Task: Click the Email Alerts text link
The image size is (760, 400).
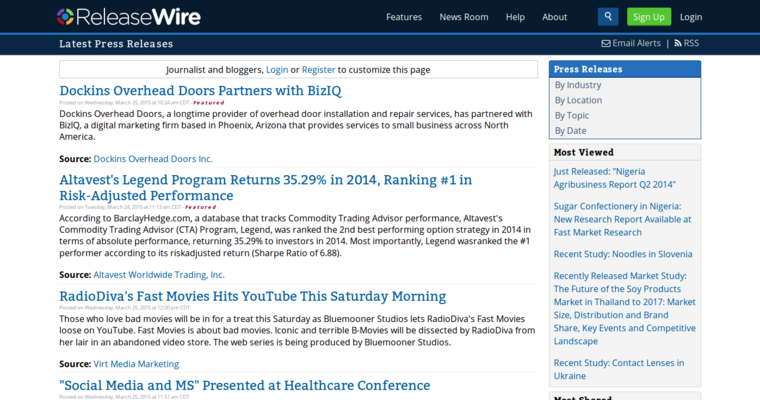Action: (636, 44)
